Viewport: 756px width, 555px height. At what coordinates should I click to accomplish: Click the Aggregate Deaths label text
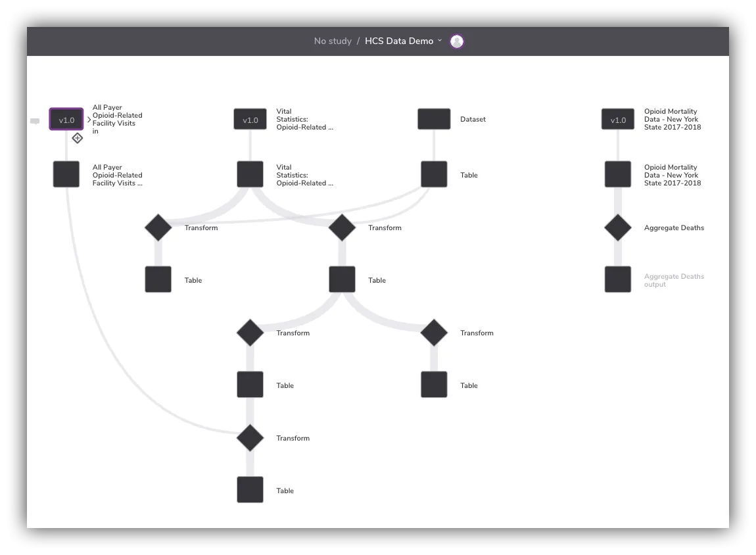674,228
